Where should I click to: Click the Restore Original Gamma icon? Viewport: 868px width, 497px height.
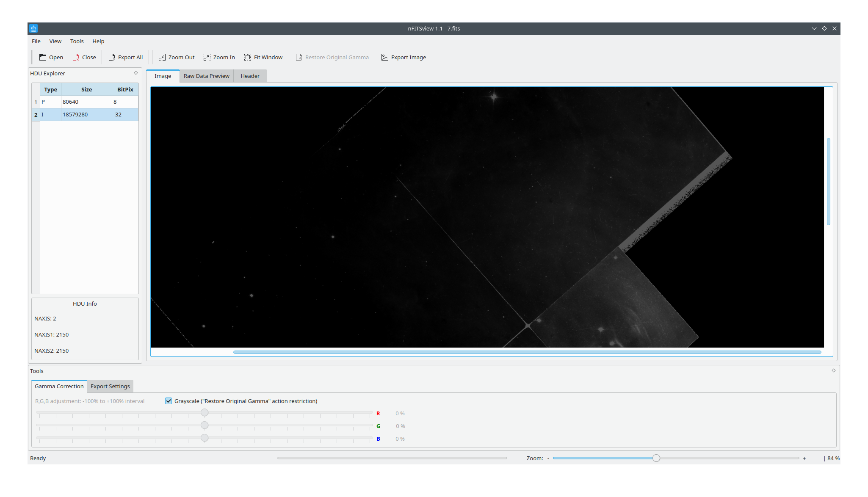coord(332,57)
